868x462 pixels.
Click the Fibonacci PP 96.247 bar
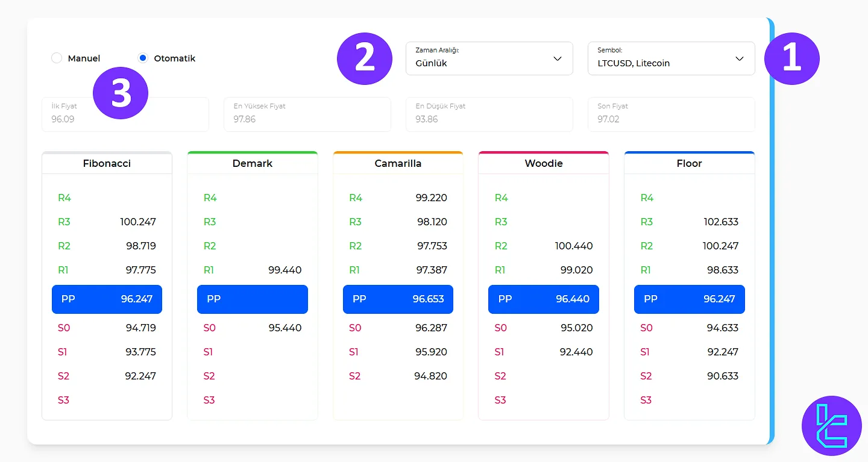pos(107,299)
